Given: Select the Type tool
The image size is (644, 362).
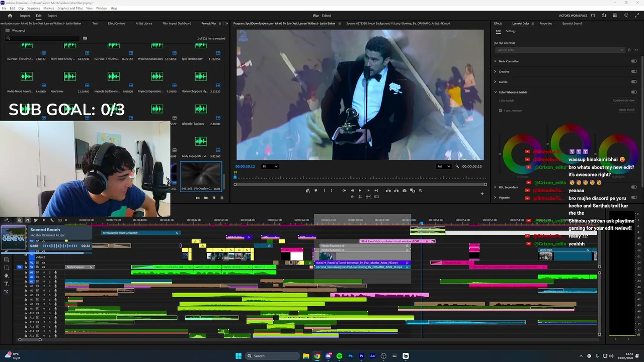Looking at the screenshot, I should [x=6, y=284].
